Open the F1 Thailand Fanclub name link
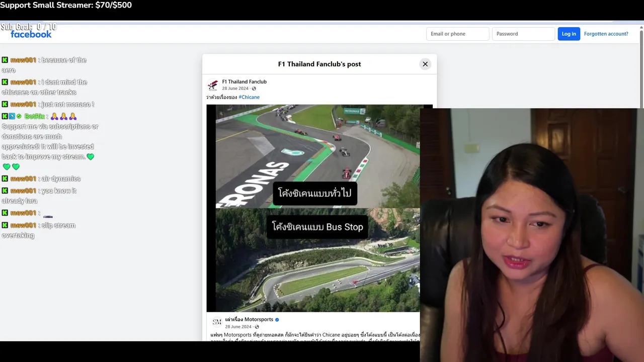Image resolution: width=644 pixels, height=362 pixels. tap(245, 81)
